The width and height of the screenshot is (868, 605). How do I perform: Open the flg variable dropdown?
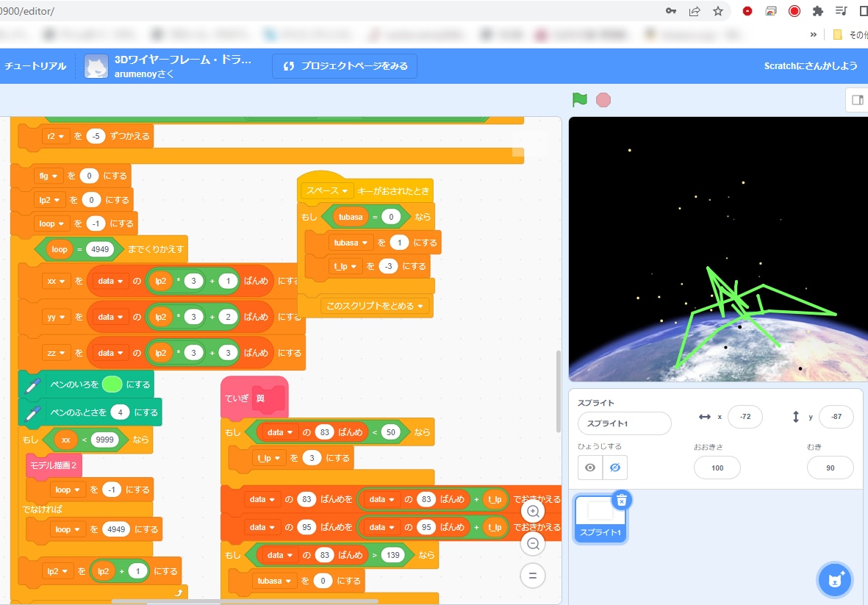tap(49, 176)
